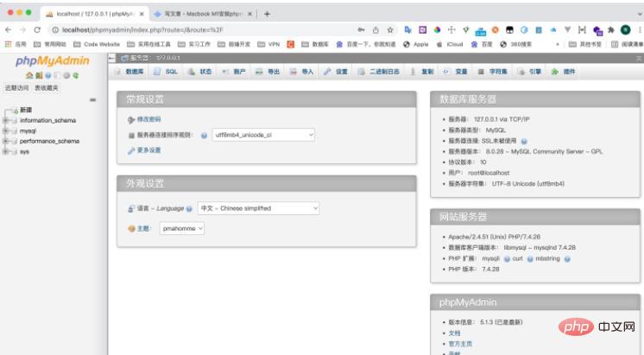Image resolution: width=644 pixels, height=355 pixels.
Task: Click the phpMyAdmin home icon in the sidebar
Action: pyautogui.click(x=29, y=76)
